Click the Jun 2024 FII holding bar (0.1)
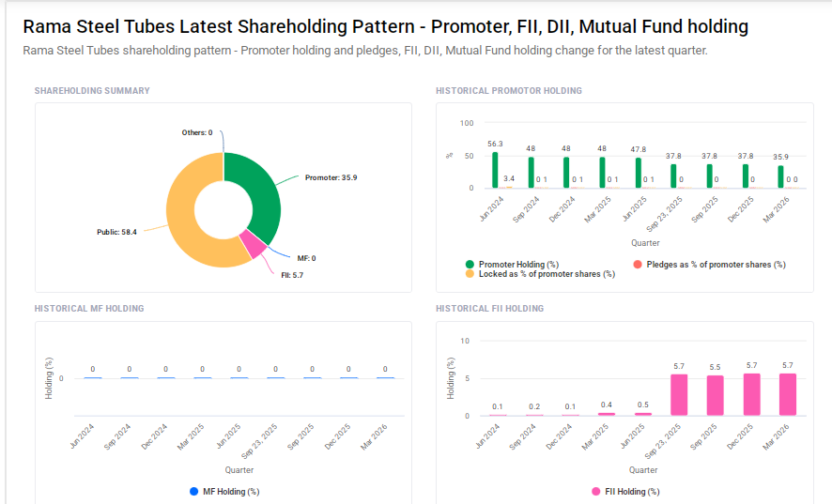The height and width of the screenshot is (504, 832). click(498, 415)
